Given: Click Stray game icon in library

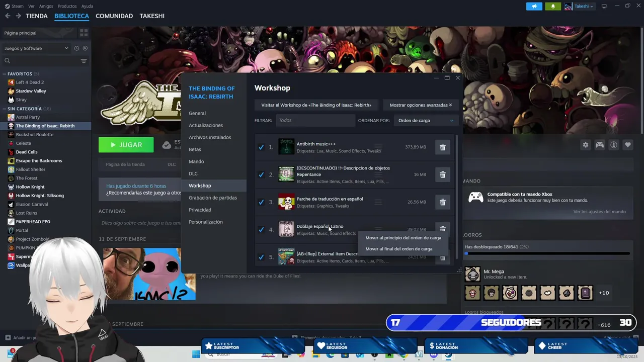Looking at the screenshot, I should tap(11, 100).
